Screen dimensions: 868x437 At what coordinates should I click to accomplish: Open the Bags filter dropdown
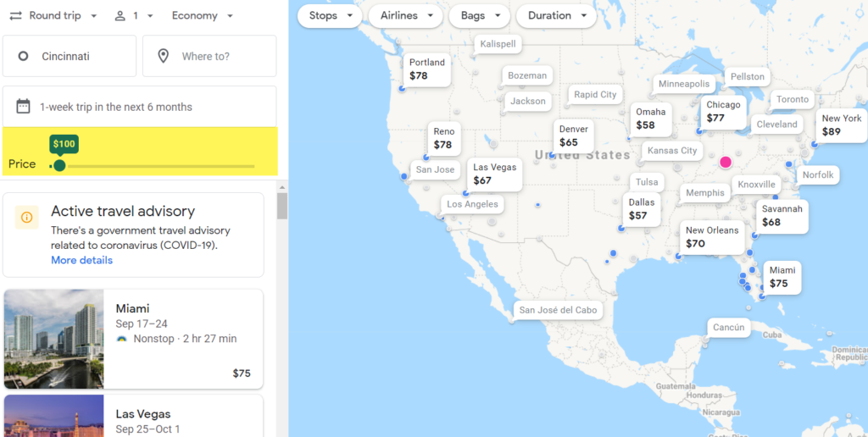click(x=479, y=15)
